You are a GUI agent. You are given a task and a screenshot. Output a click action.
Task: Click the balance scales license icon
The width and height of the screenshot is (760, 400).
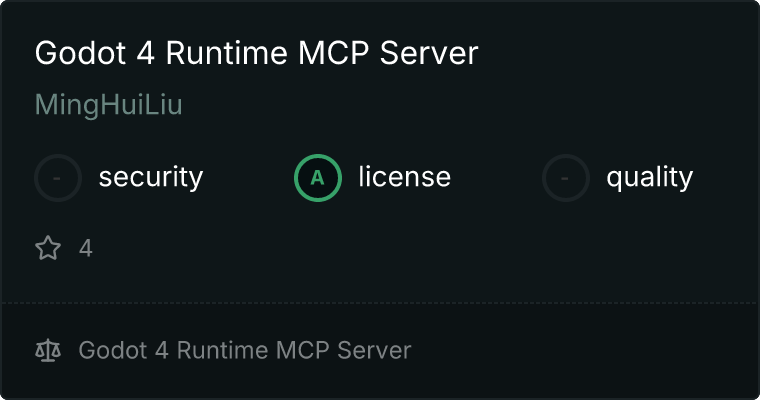coord(48,351)
